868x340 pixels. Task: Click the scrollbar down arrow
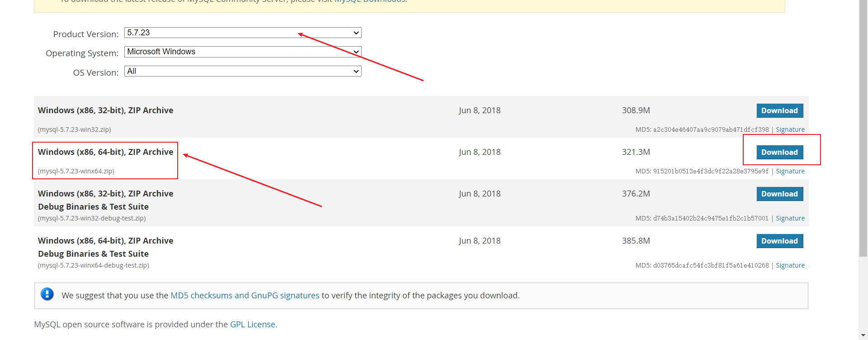(863, 336)
